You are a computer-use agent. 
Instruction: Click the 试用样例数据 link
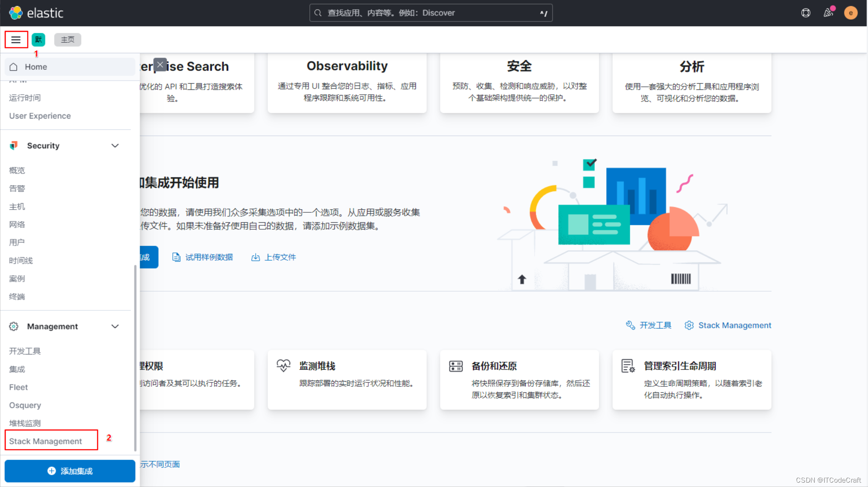point(209,257)
